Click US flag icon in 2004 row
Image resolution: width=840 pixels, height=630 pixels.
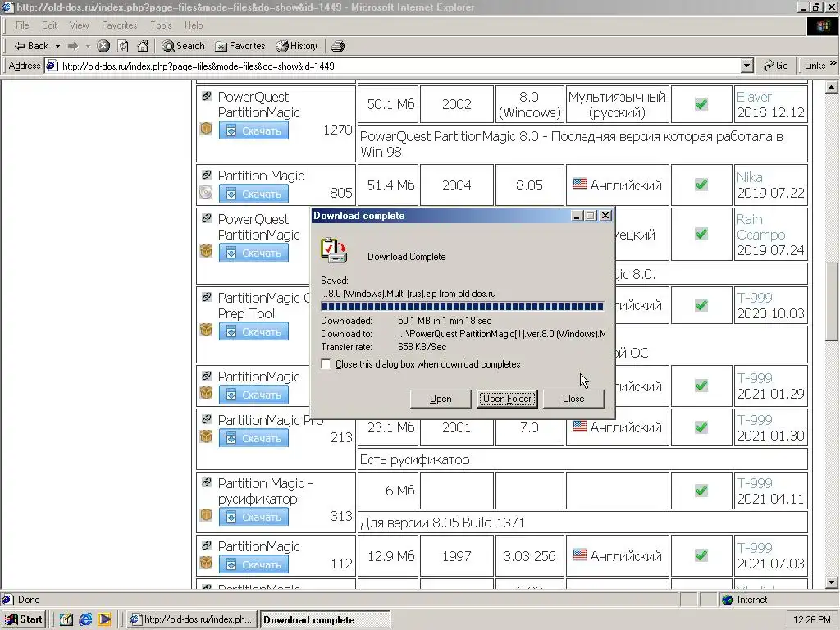580,184
